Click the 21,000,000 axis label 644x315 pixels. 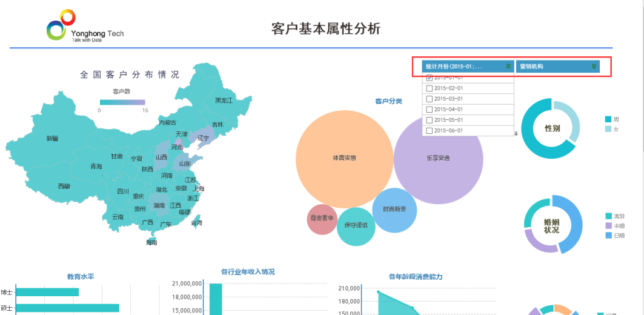pyautogui.click(x=187, y=283)
